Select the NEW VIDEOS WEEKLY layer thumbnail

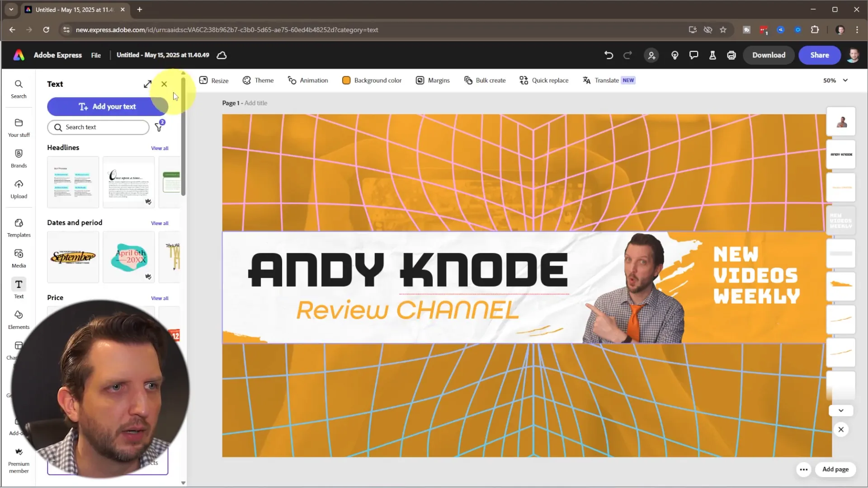[x=841, y=221]
